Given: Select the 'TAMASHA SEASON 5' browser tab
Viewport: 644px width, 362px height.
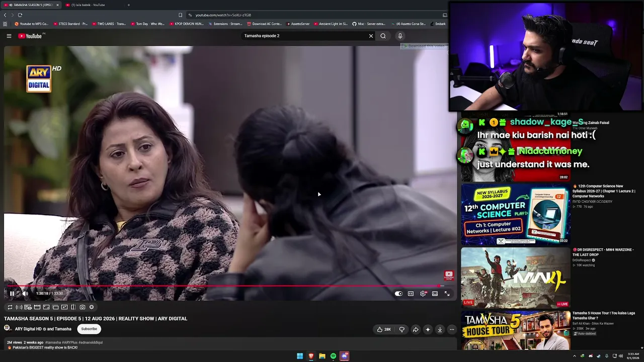Looking at the screenshot, I should coord(31,5).
